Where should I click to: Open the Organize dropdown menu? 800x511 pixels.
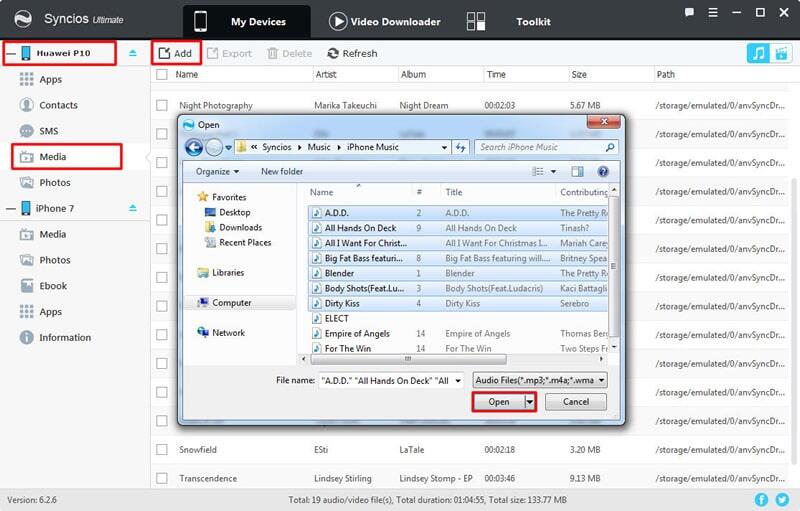click(x=218, y=172)
